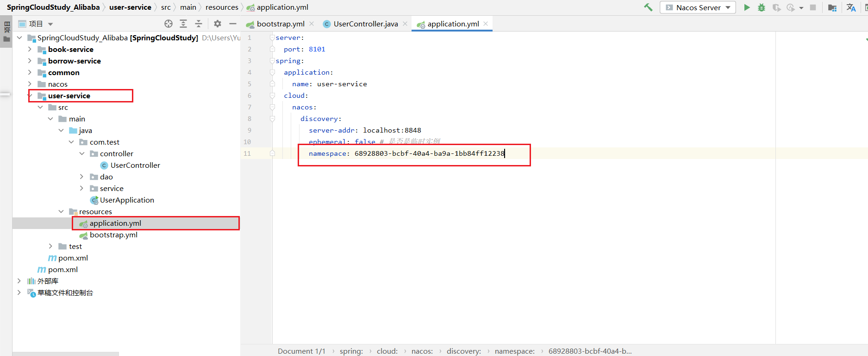
Task: Expand the dao package
Action: click(82, 177)
